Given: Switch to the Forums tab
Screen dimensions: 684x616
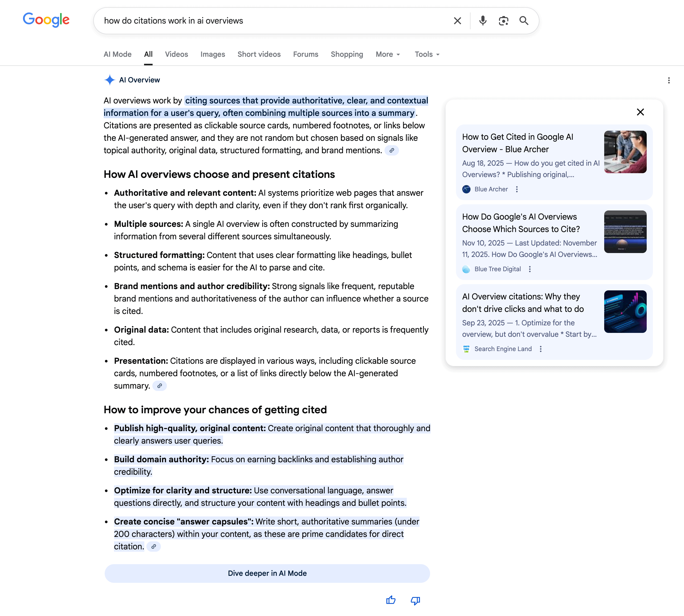Looking at the screenshot, I should coord(305,54).
